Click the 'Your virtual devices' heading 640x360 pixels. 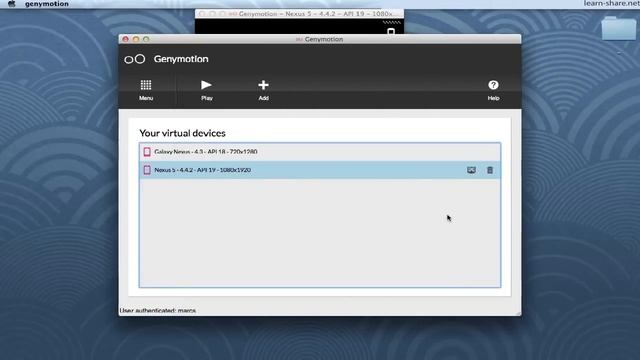point(182,133)
